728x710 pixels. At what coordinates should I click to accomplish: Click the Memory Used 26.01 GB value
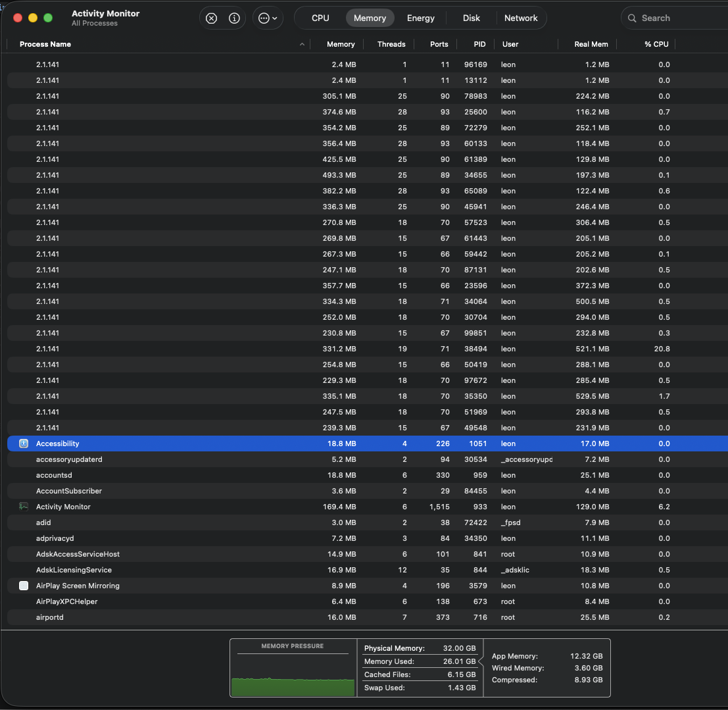459,661
